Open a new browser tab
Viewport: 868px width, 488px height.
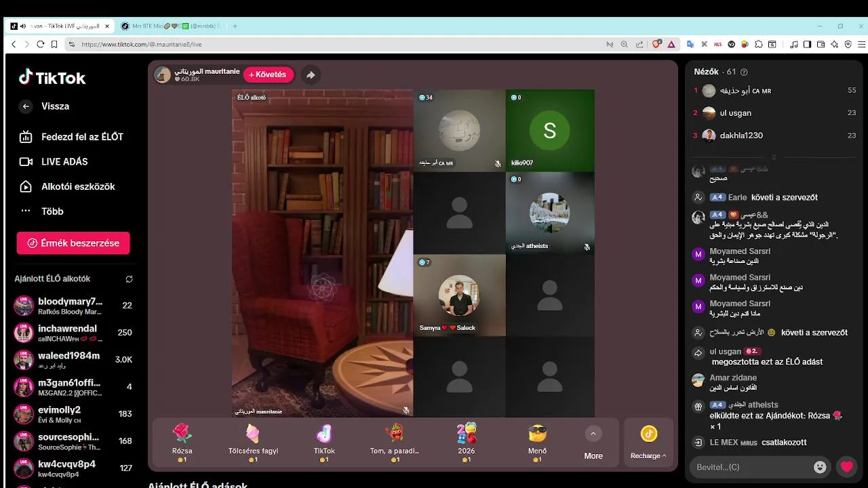(x=235, y=26)
